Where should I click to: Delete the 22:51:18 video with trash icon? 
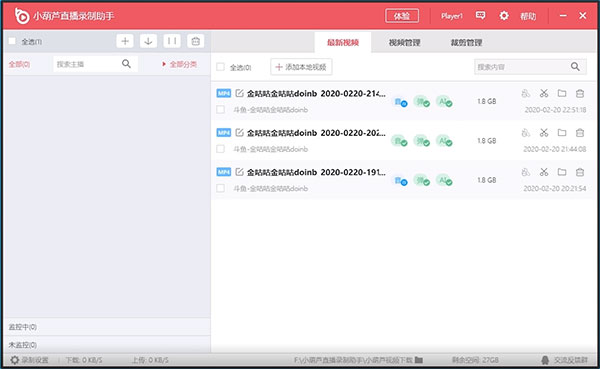(x=580, y=93)
